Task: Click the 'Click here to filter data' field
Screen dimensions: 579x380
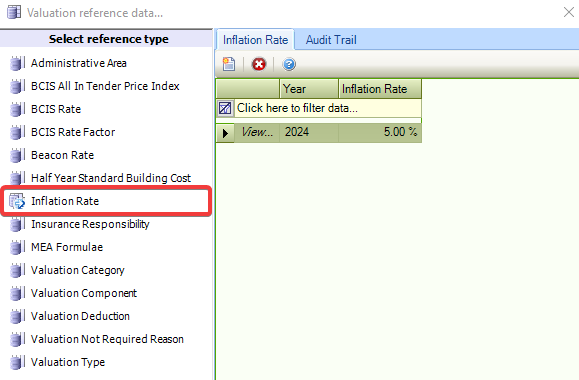Action: pyautogui.click(x=328, y=108)
